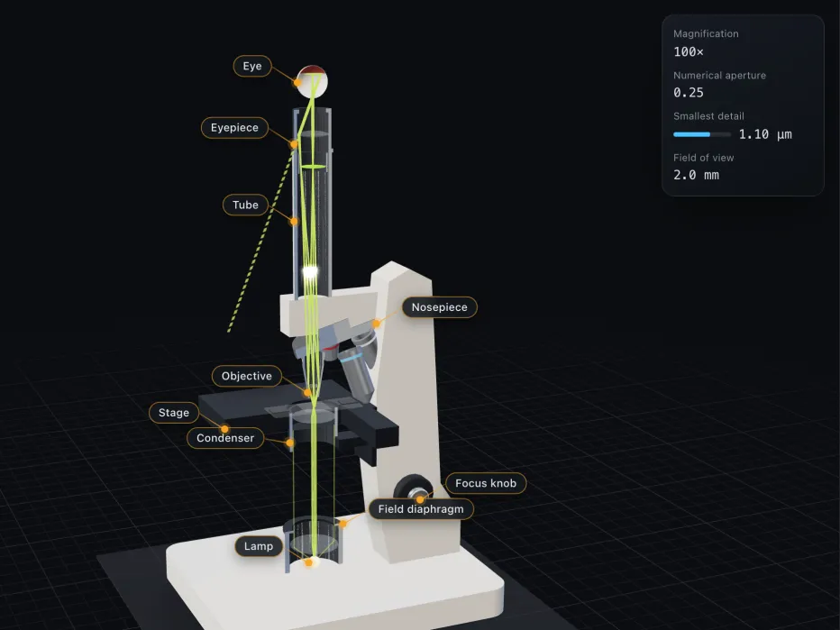The width and height of the screenshot is (840, 630).
Task: Select the Lamp label
Action: pos(259,546)
